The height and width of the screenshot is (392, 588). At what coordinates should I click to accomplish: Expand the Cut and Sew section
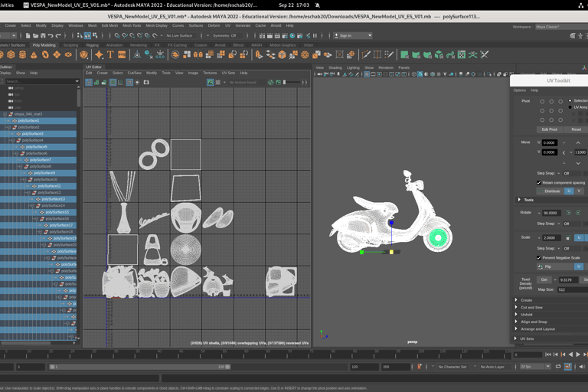pyautogui.click(x=531, y=307)
